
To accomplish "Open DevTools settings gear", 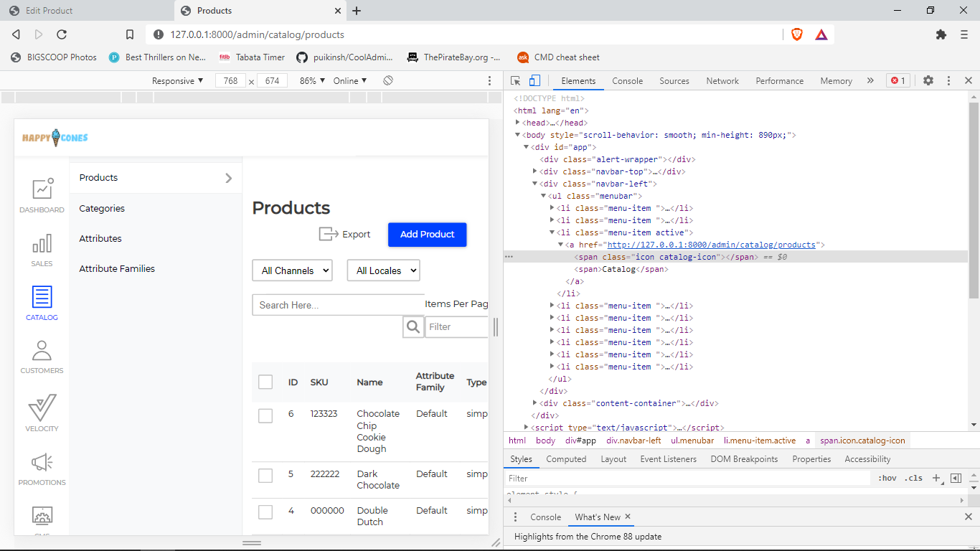I will coord(928,80).
